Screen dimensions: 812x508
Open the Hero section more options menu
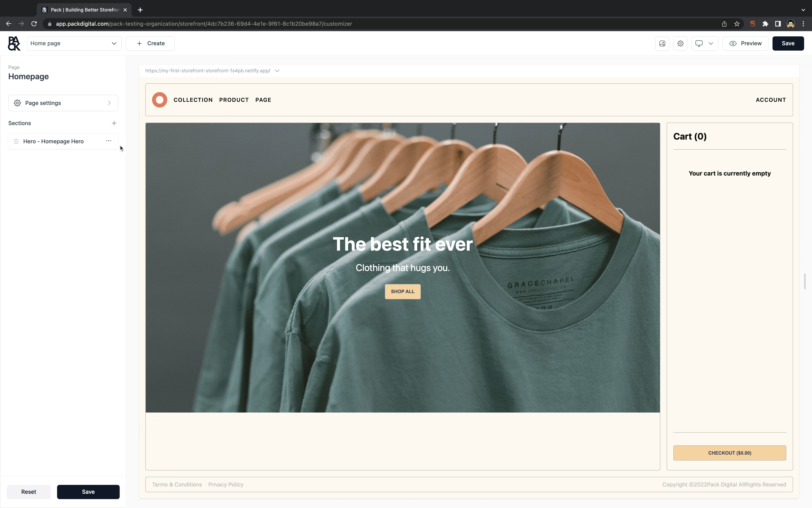coord(109,141)
